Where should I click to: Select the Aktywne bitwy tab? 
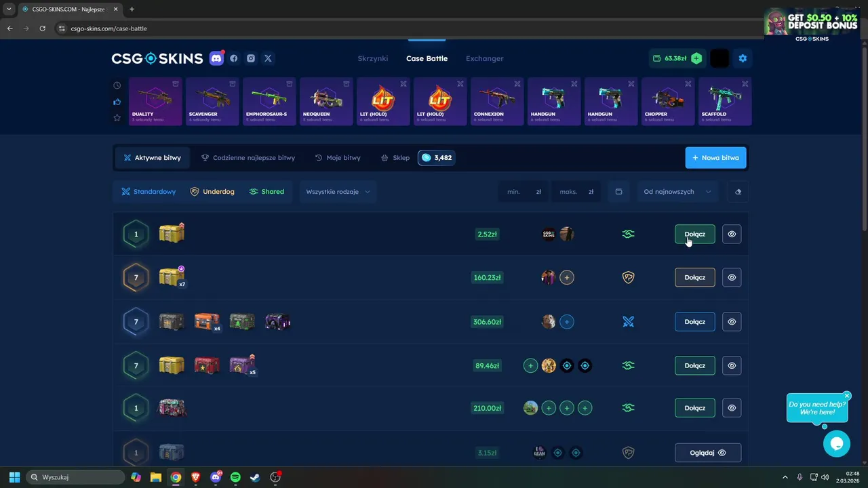(153, 158)
